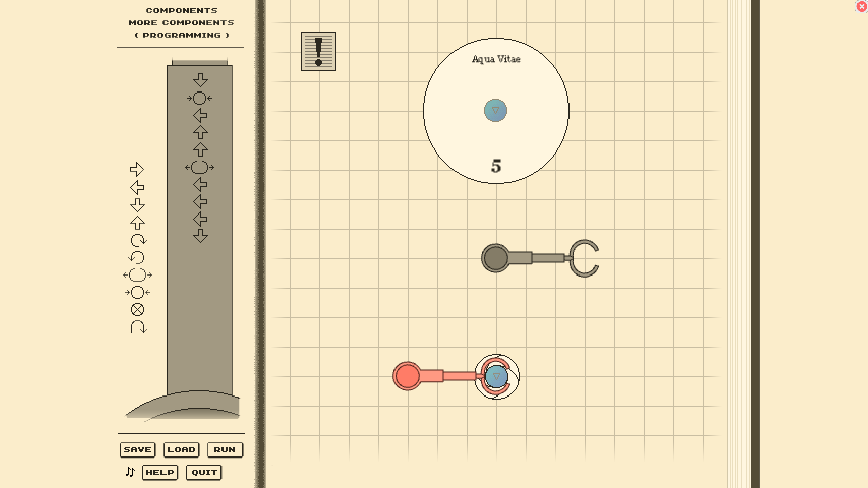This screenshot has width=868, height=488.
Task: Open the Components tab
Action: (x=181, y=11)
